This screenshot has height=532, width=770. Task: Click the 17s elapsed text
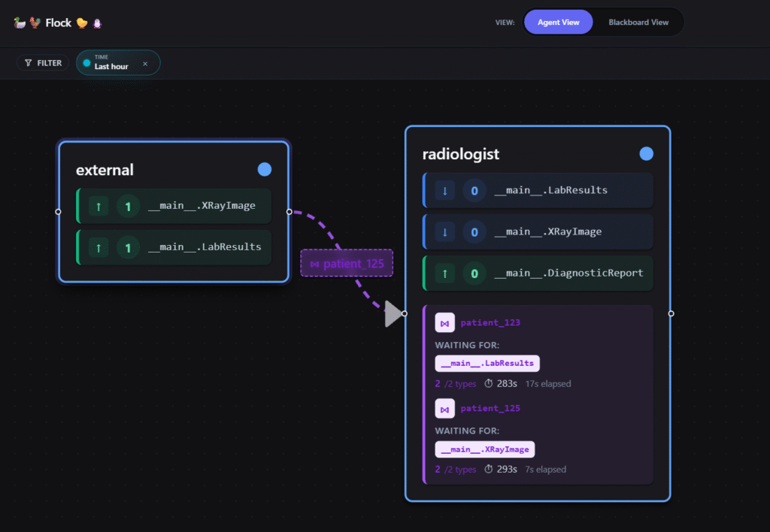[548, 384]
